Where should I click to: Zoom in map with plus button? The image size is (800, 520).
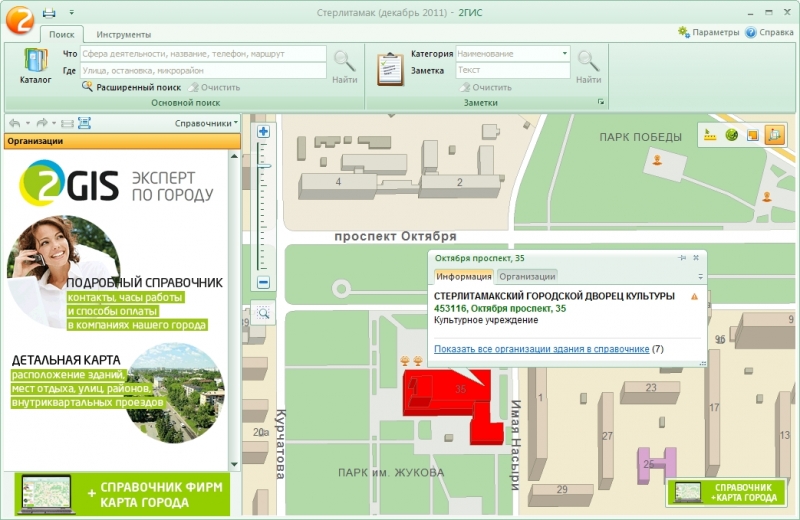coord(263,132)
